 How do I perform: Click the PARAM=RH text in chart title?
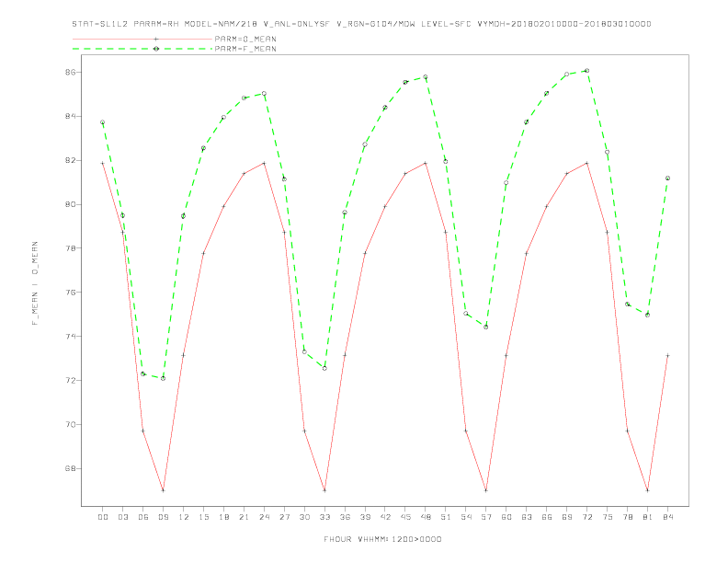[x=156, y=24]
